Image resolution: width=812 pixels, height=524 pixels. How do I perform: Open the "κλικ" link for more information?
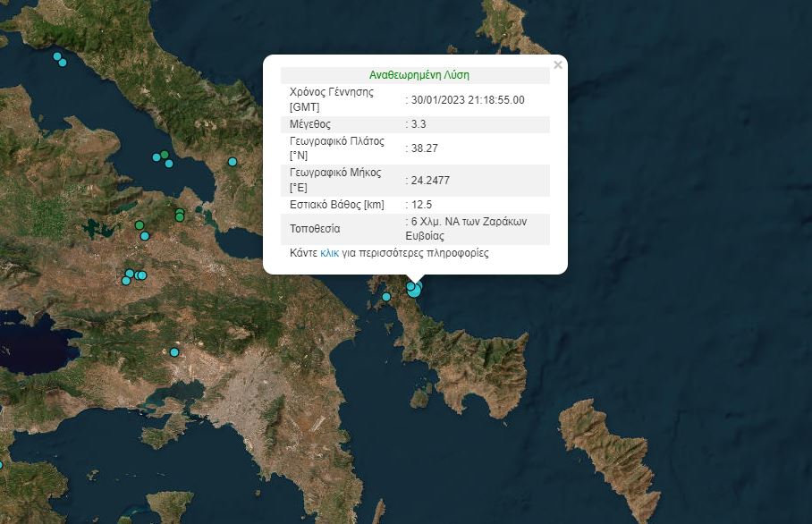point(330,254)
